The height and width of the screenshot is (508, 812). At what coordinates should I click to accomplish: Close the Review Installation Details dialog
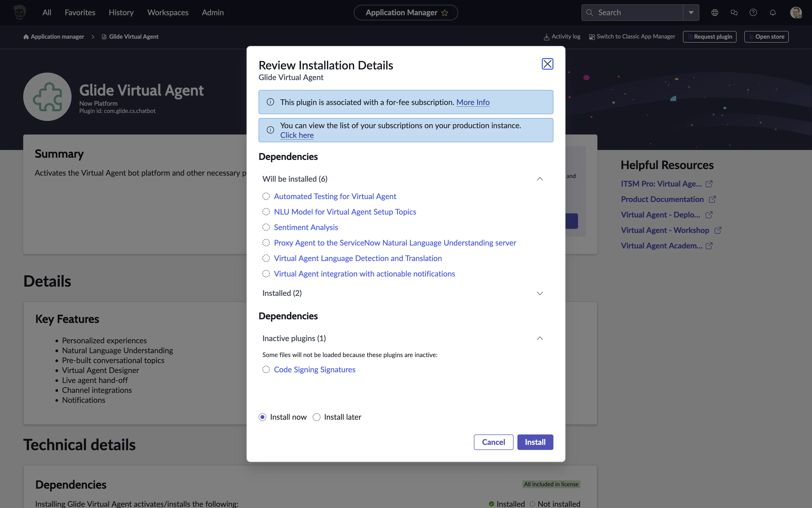[547, 64]
